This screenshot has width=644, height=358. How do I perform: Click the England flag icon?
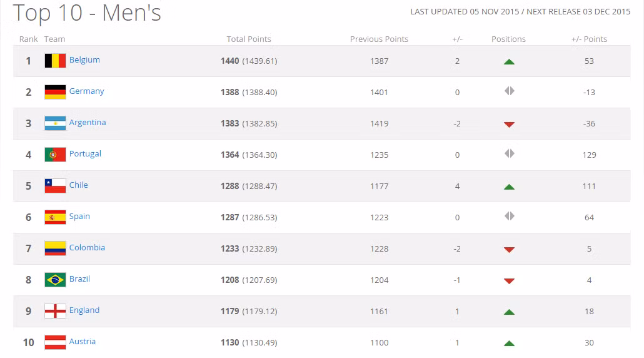[x=55, y=311]
